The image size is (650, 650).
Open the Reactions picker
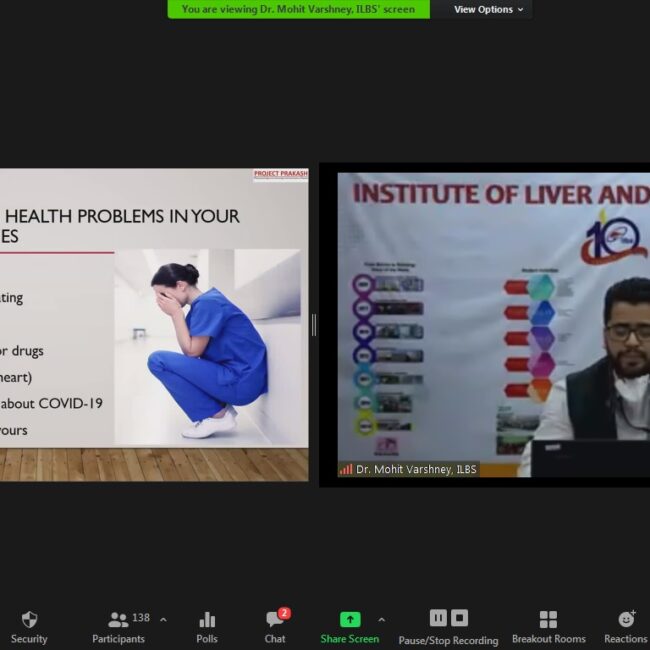pos(626,620)
